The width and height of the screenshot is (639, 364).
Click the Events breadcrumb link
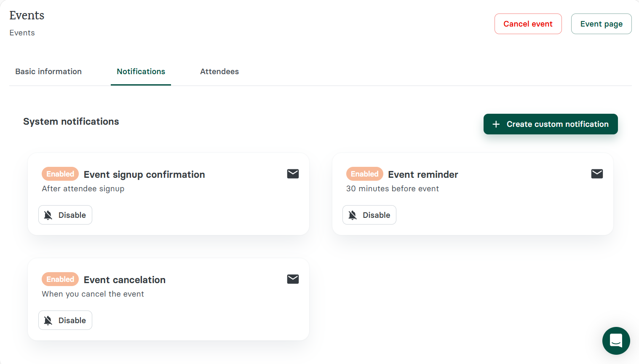tap(22, 32)
